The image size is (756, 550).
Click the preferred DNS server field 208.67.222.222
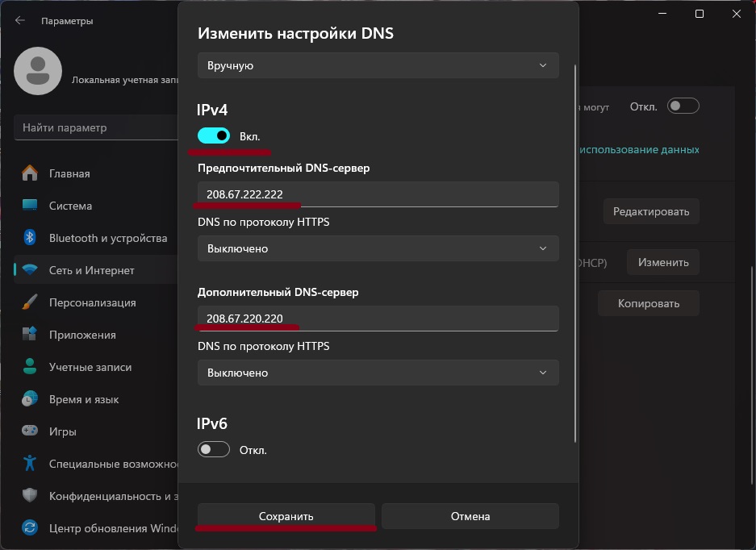click(378, 194)
